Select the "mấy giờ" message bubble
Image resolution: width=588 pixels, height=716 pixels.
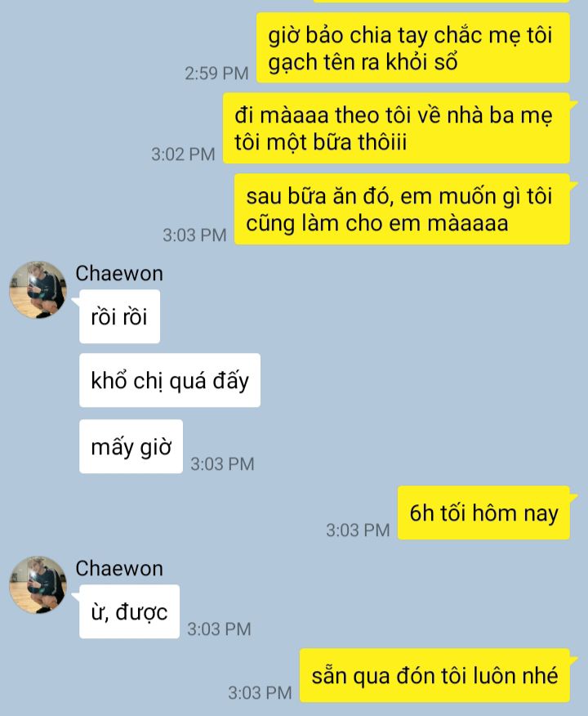click(x=131, y=446)
